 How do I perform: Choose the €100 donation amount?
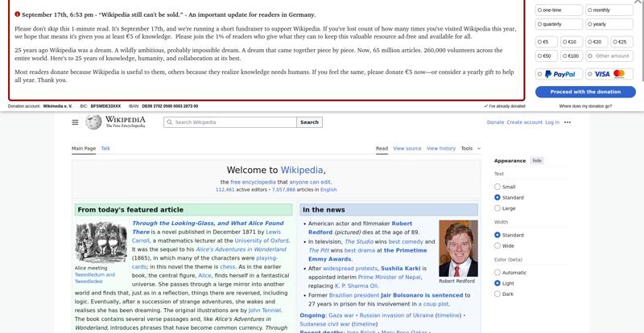pyautogui.click(x=572, y=55)
